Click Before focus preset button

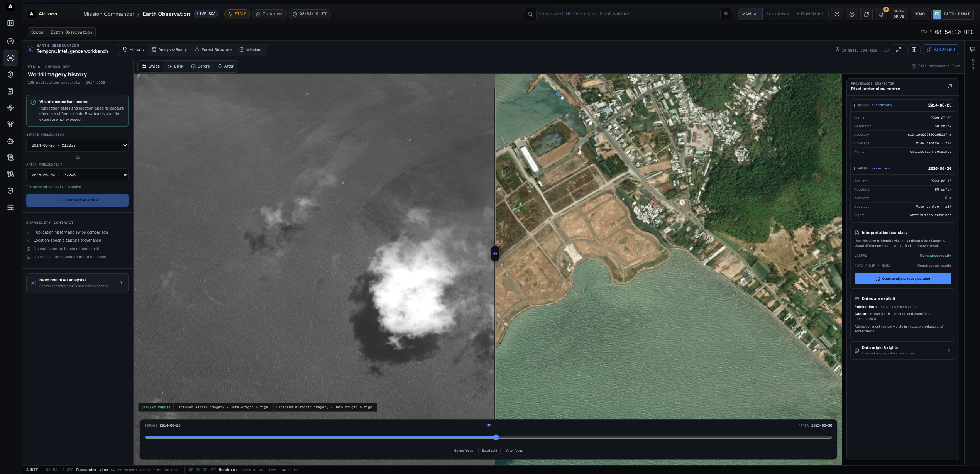463,450
